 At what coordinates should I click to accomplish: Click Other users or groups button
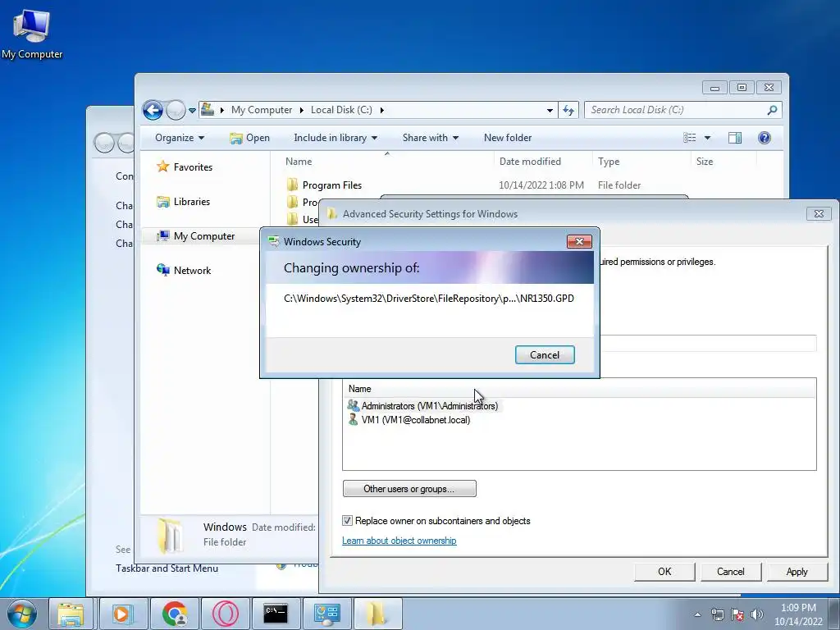coord(409,489)
